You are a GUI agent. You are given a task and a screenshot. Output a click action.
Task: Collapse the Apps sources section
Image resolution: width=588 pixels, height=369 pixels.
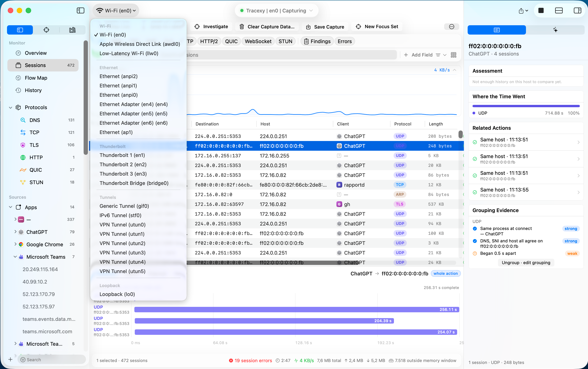click(10, 207)
